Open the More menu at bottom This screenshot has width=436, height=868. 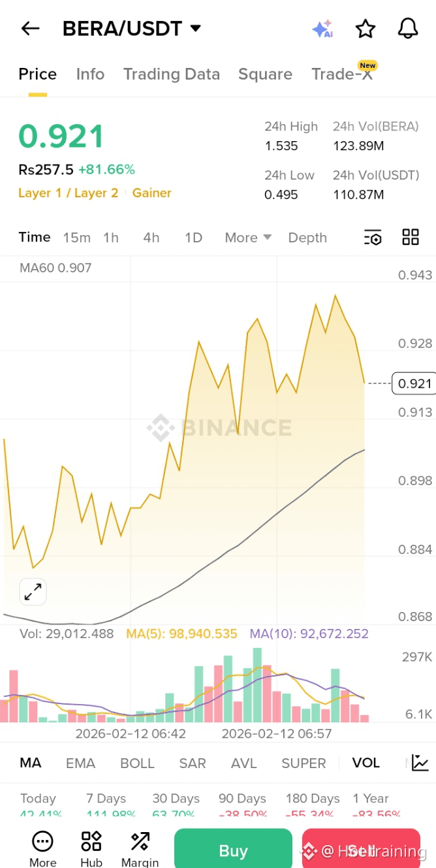[x=42, y=849]
